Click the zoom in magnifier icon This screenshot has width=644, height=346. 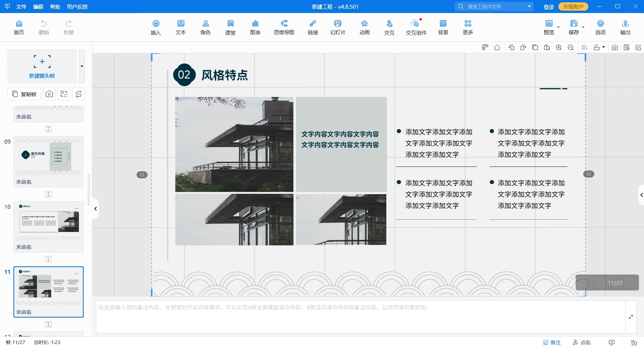click(x=559, y=47)
